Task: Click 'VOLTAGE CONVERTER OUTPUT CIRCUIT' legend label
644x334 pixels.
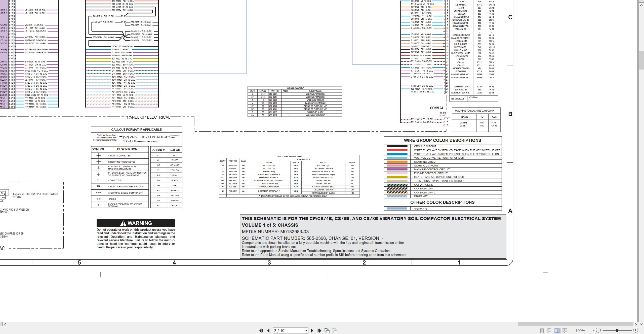Action: click(x=439, y=158)
